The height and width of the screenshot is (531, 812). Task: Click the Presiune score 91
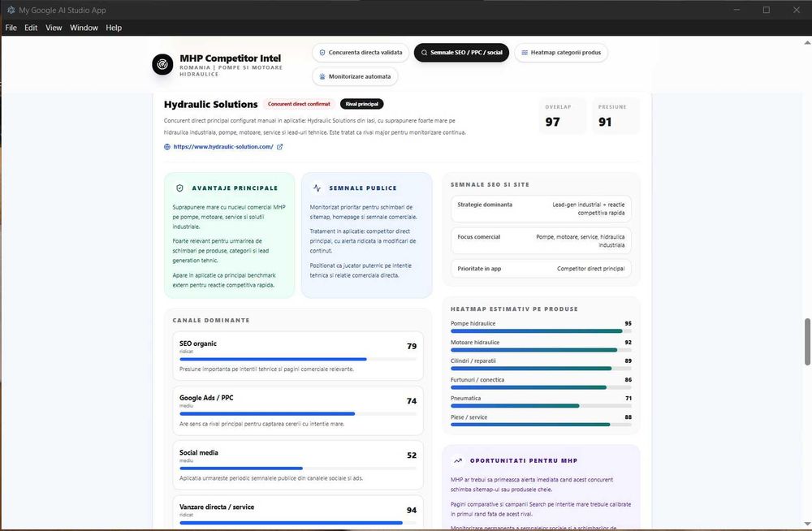[605, 122]
